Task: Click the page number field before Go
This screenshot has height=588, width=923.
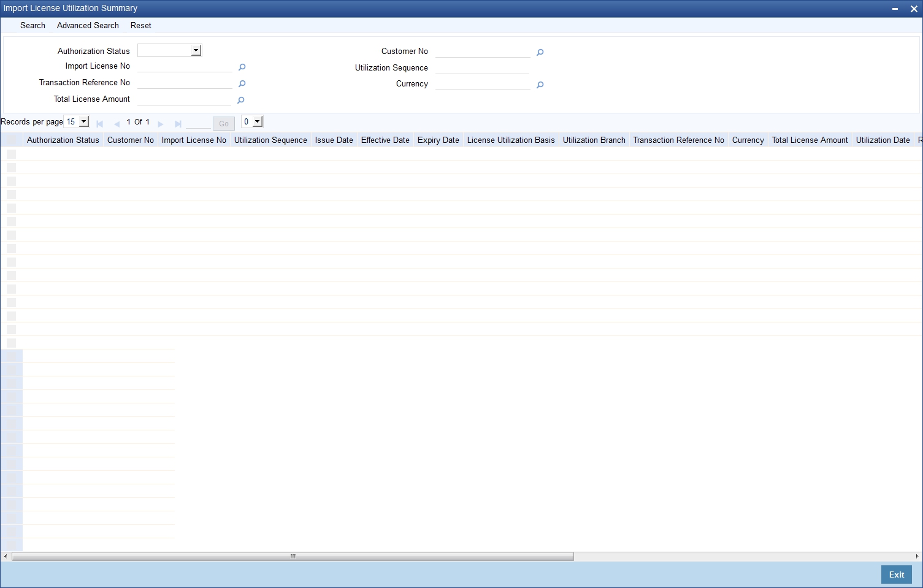Action: point(198,123)
